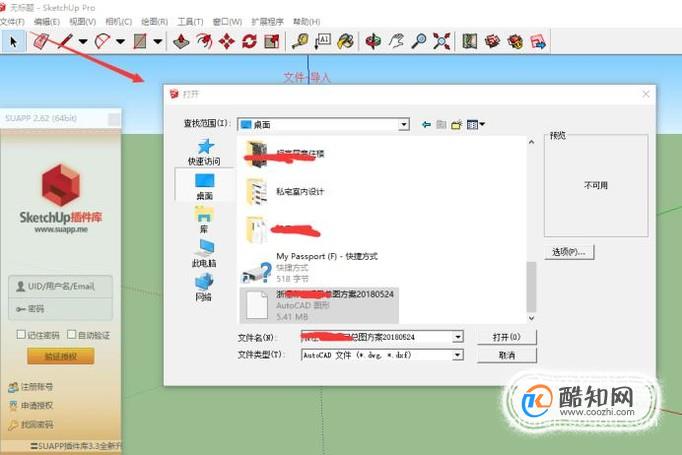Go back to last folder visited
This screenshot has width=682, height=455.
pyautogui.click(x=426, y=125)
